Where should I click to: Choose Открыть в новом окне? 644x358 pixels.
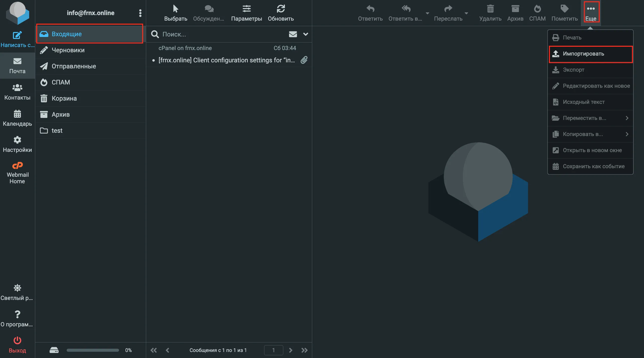[x=590, y=150]
